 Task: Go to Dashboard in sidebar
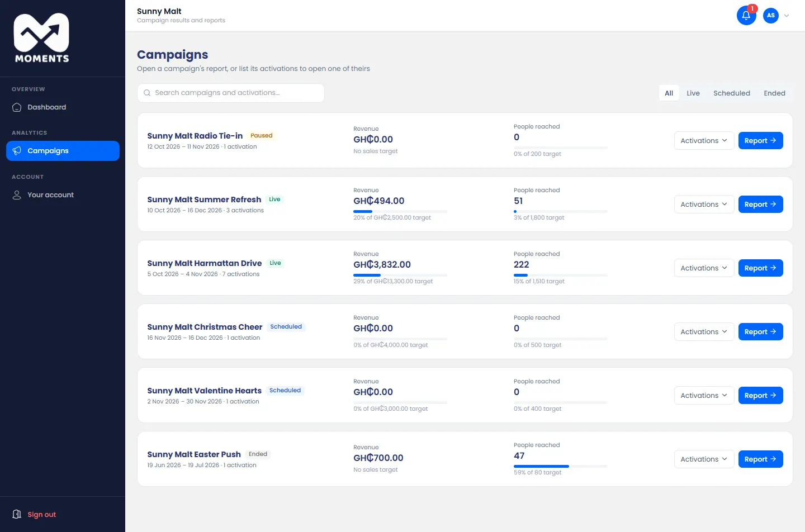[63, 107]
